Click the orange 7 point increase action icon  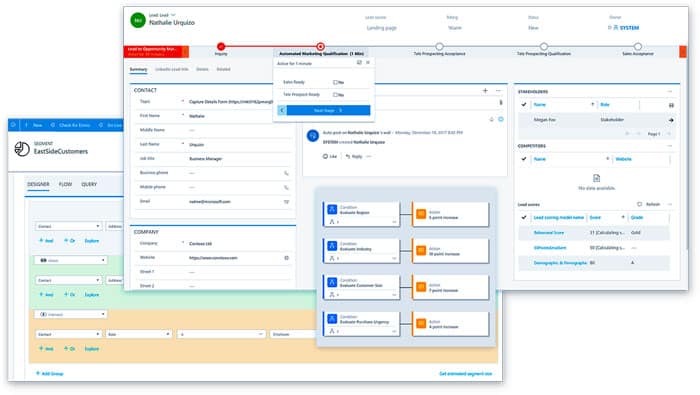point(421,287)
